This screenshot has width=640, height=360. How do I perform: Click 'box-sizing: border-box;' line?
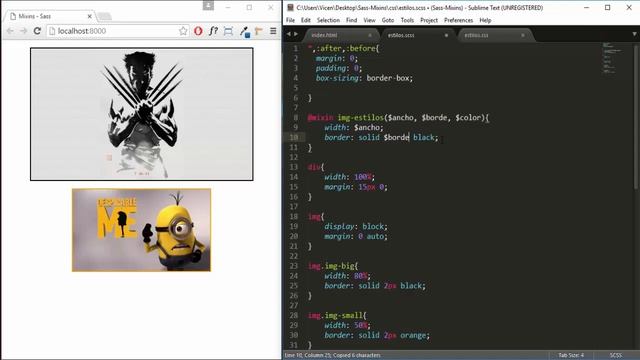tap(364, 78)
